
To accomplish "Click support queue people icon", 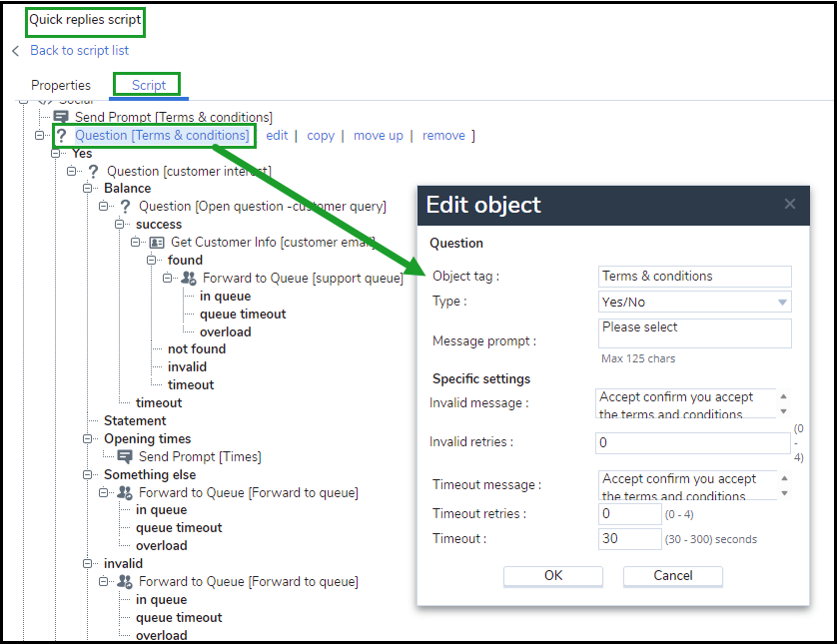I will click(x=189, y=278).
